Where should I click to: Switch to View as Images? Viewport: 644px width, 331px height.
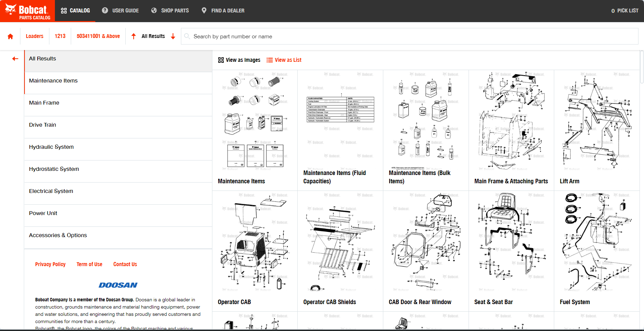(239, 60)
